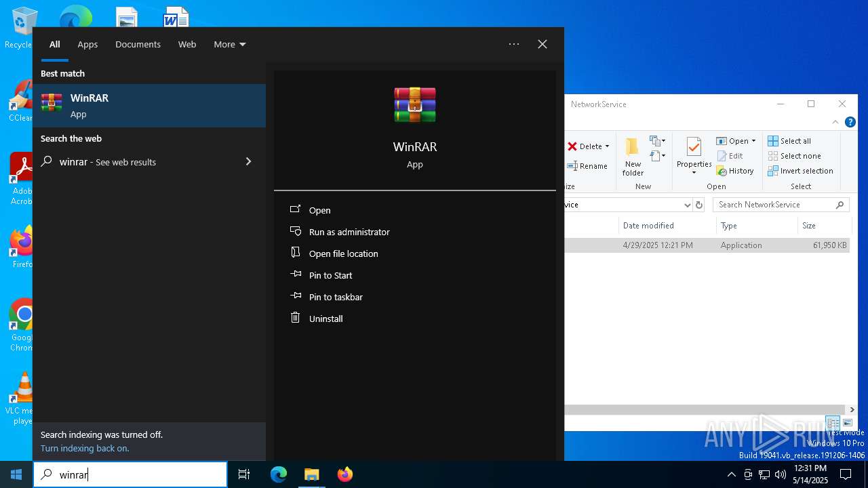Screen dimensions: 868x488
Task: Collapse the Explorer ribbon chevron
Action: [835, 123]
